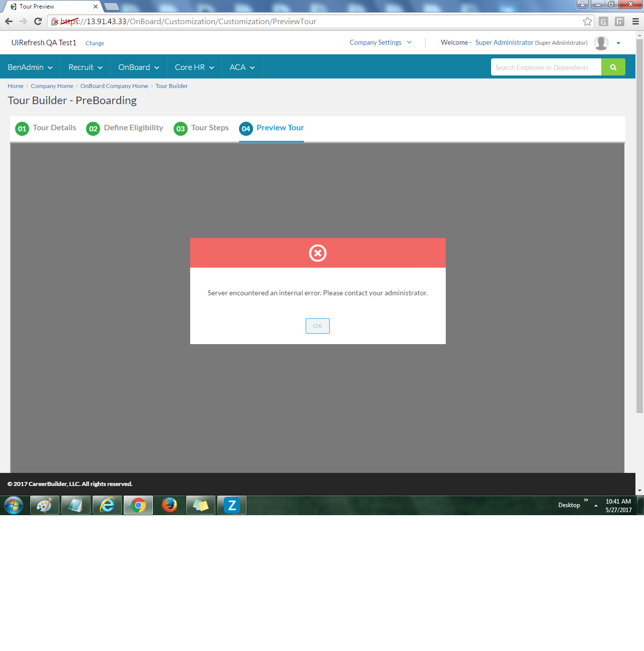This screenshot has height=651, width=644.
Task: Click the 2017 CareerBuilder copyright text
Action: (70, 484)
